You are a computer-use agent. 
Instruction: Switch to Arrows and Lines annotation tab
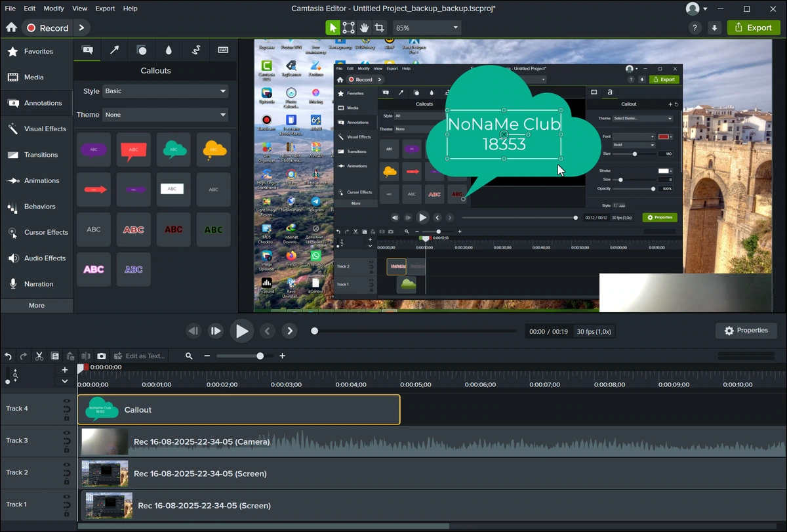[114, 50]
